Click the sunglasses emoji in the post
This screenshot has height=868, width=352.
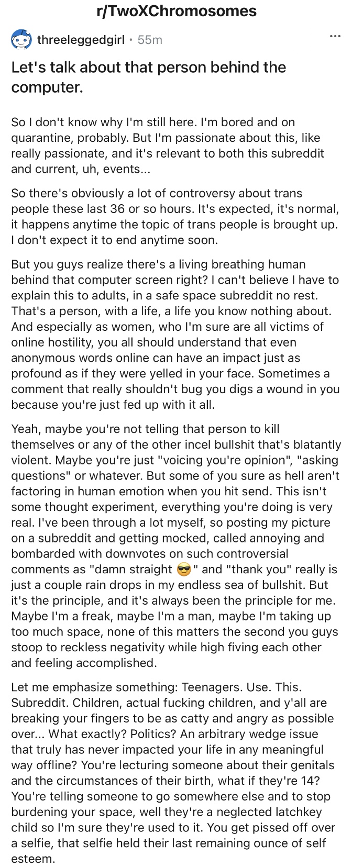click(184, 570)
